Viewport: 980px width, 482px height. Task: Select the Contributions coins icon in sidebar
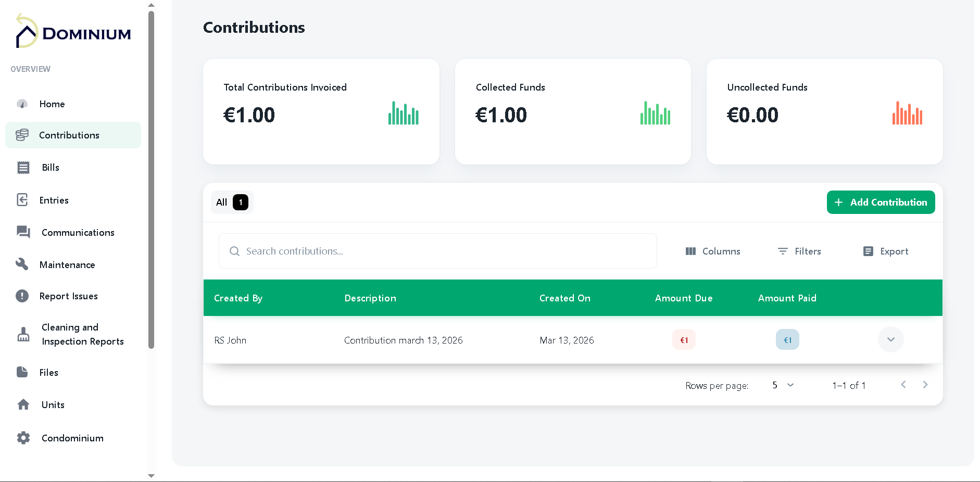pos(22,135)
